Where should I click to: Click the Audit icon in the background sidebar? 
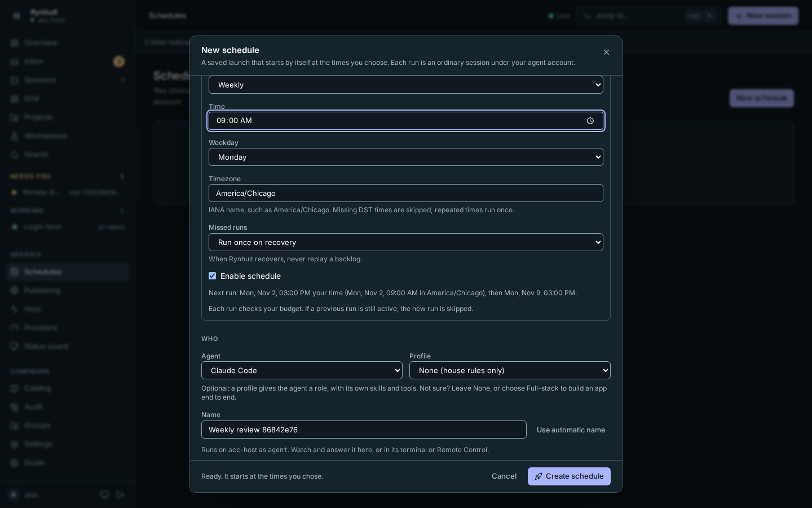(15, 407)
